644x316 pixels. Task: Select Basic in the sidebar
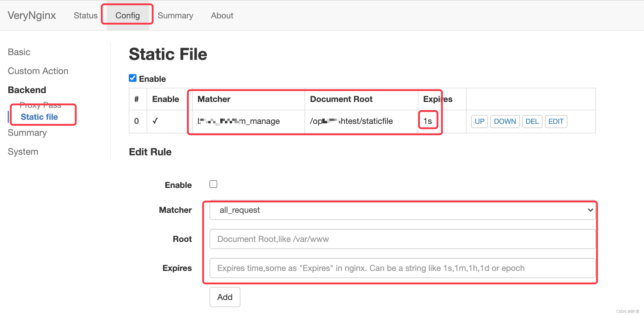pyautogui.click(x=19, y=52)
